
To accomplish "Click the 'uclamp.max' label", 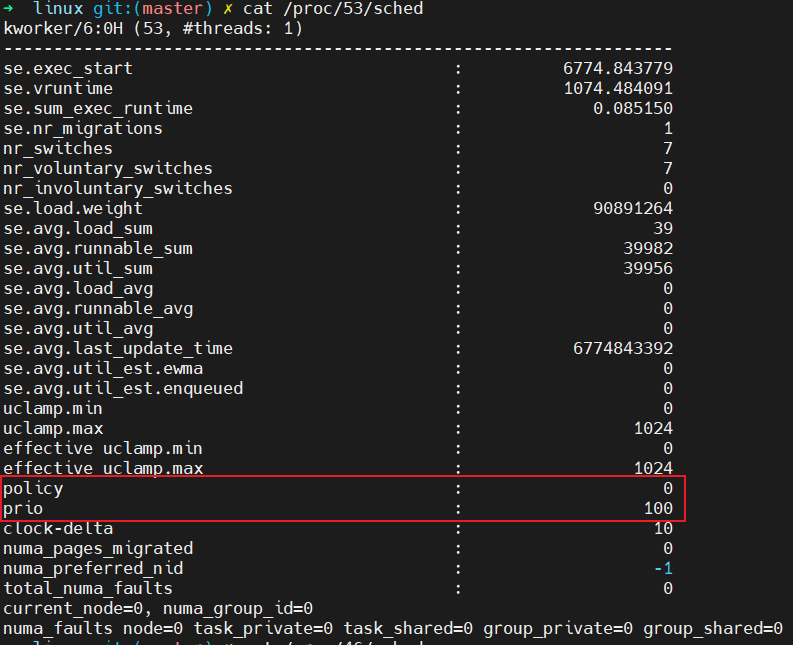I will point(53,429).
